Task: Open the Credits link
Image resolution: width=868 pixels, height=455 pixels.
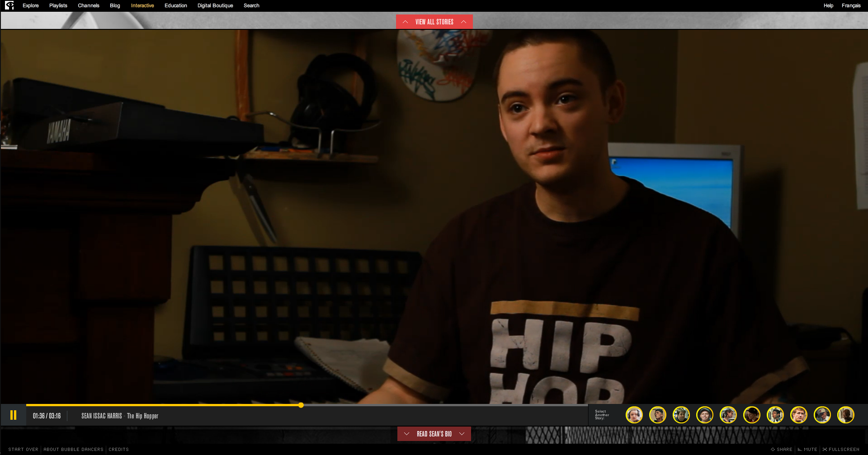Action: click(119, 450)
